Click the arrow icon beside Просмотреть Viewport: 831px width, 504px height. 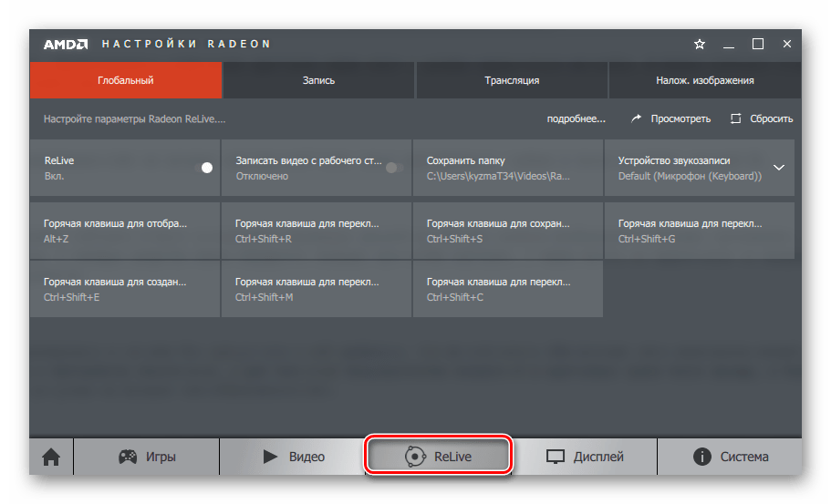[636, 118]
